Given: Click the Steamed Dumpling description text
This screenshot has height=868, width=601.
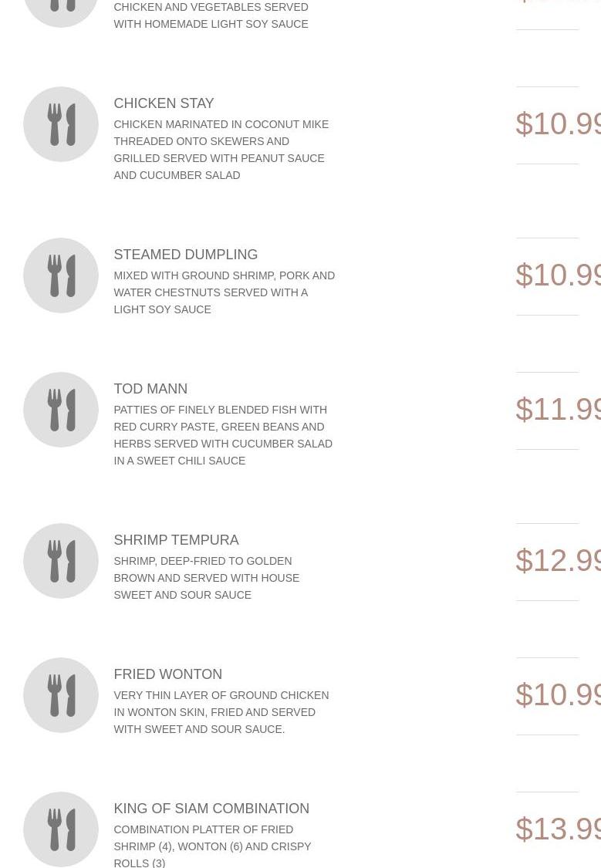Looking at the screenshot, I should point(224,292).
